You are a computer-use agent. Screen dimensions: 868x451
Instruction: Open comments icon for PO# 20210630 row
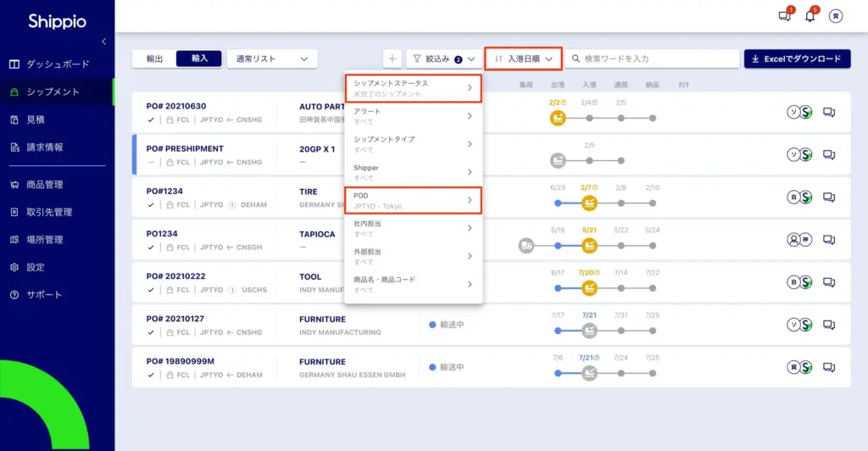tap(829, 112)
